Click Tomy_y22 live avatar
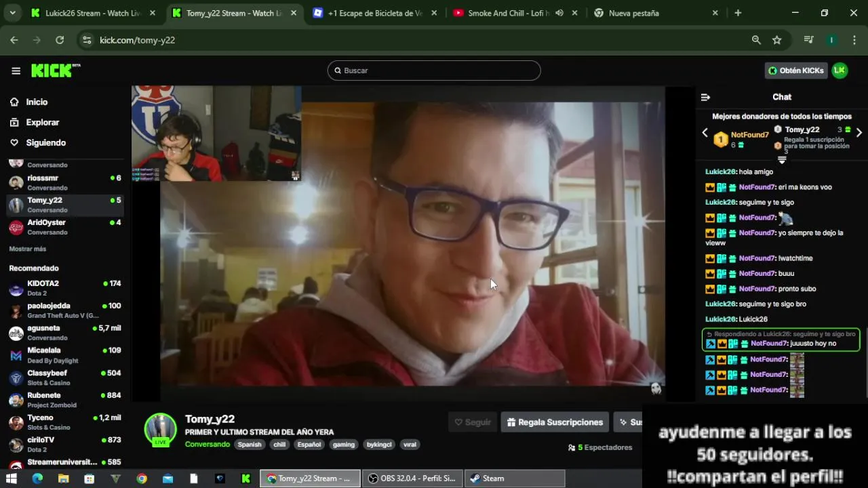868x488 pixels. pos(160,429)
